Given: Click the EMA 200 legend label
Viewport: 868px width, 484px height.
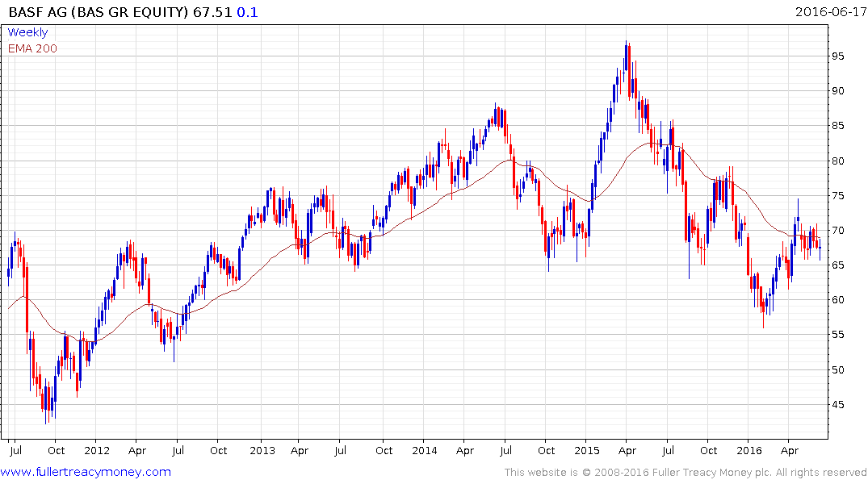Looking at the screenshot, I should pyautogui.click(x=32, y=48).
